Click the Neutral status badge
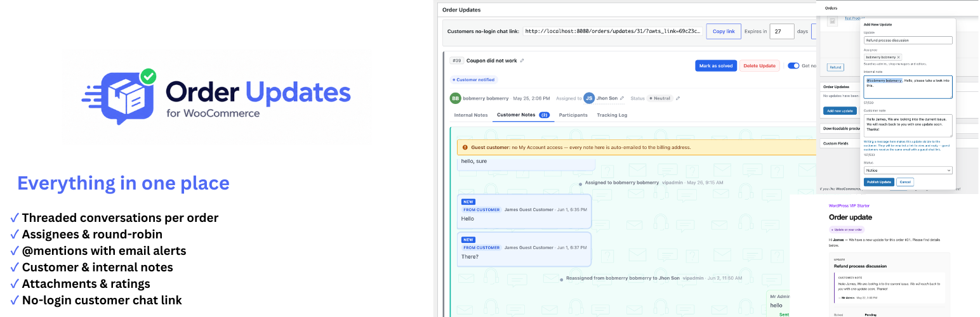Screen dimensions: 980x317 659,98
